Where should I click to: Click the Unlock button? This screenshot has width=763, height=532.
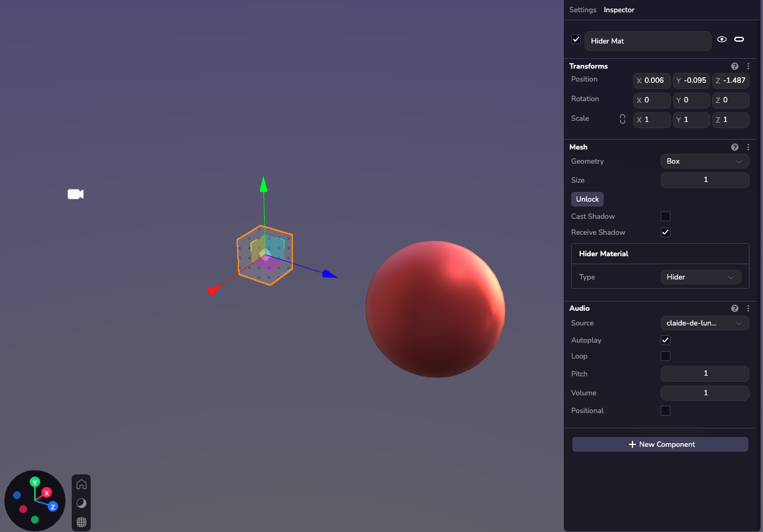(x=587, y=199)
